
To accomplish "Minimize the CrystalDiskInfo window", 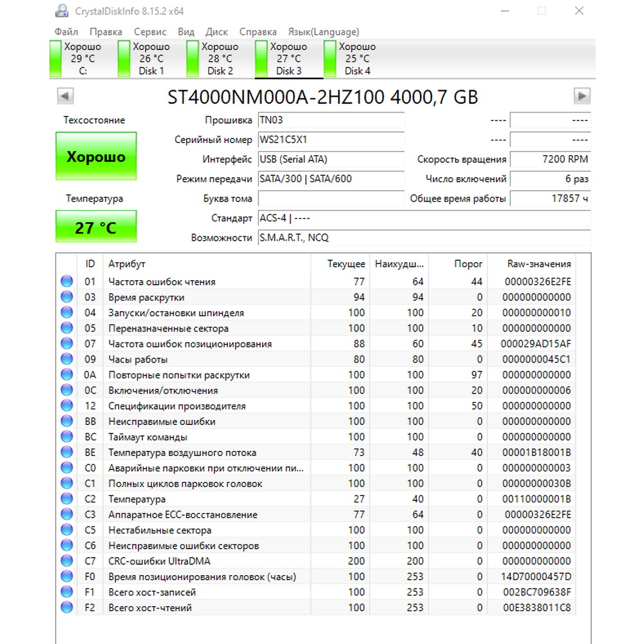I will [505, 11].
